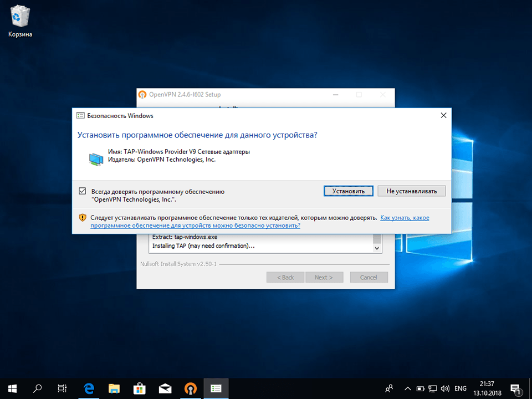Select the 'Extract: tap-windows.exe' log line
The height and width of the screenshot is (399, 532).
click(185, 237)
